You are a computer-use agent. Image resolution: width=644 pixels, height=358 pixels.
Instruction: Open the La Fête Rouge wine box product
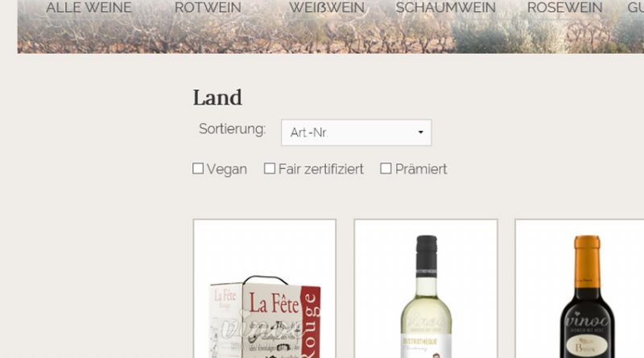tap(265, 316)
